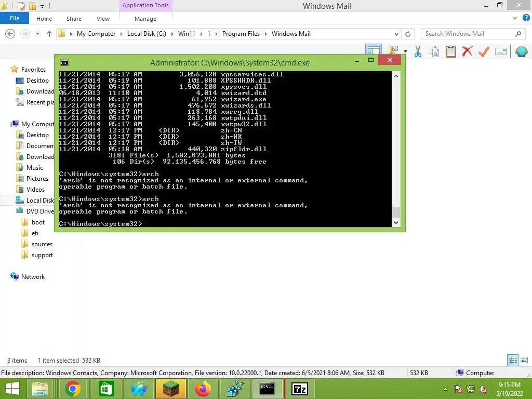Select Local Disk (C:) breadcrumb segment

(147, 34)
